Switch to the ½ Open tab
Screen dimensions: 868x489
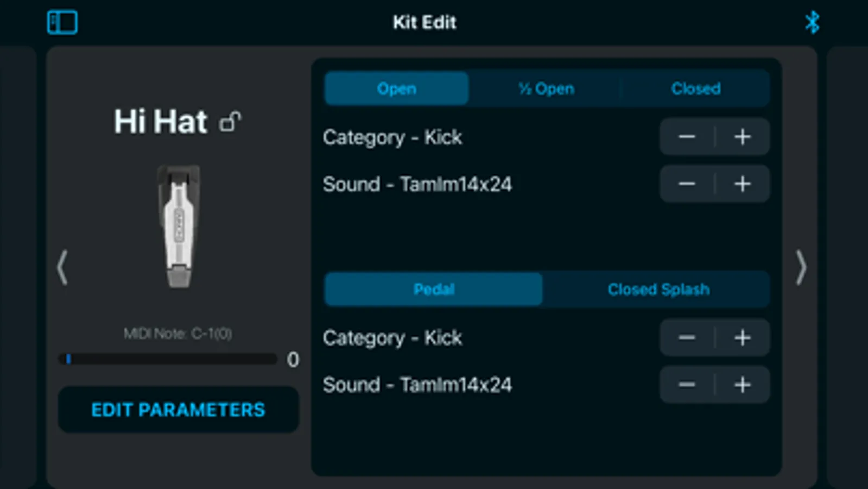click(x=546, y=89)
